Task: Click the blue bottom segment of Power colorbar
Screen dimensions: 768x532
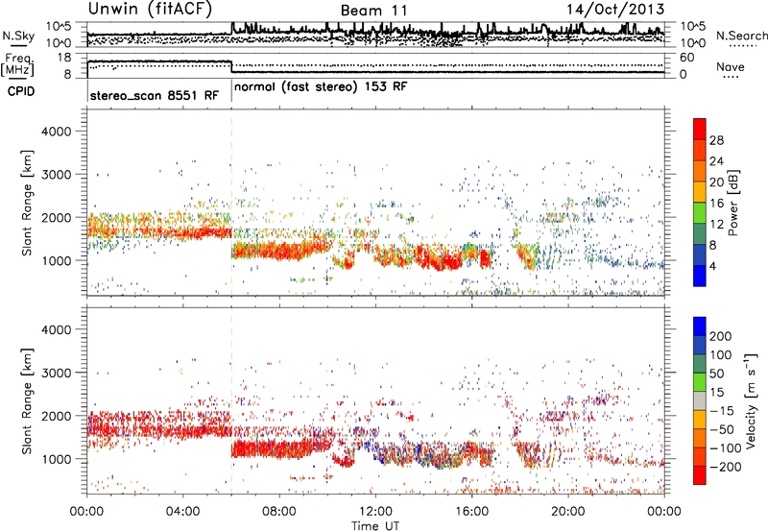Action: pyautogui.click(x=700, y=276)
